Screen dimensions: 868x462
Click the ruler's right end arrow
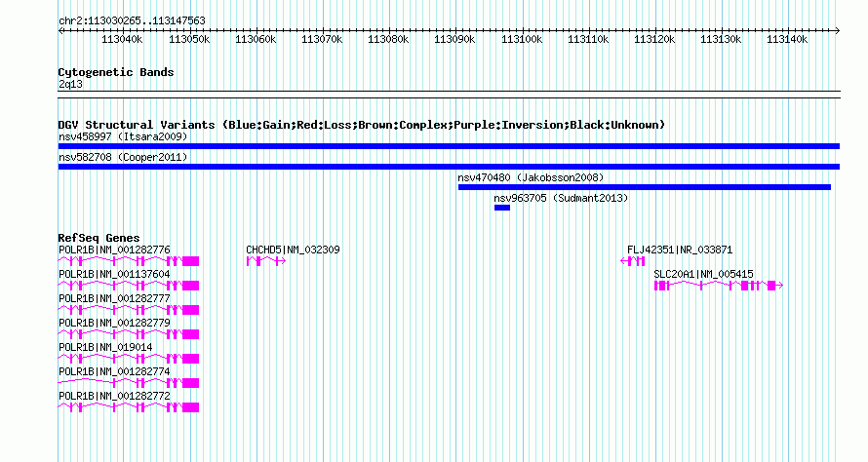point(837,31)
